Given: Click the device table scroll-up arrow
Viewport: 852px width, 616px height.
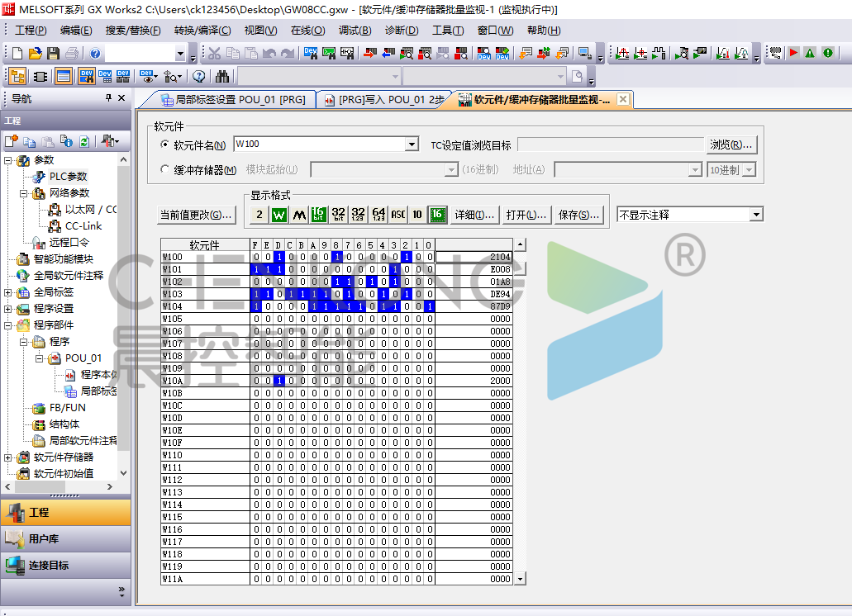Looking at the screenshot, I should click(520, 244).
